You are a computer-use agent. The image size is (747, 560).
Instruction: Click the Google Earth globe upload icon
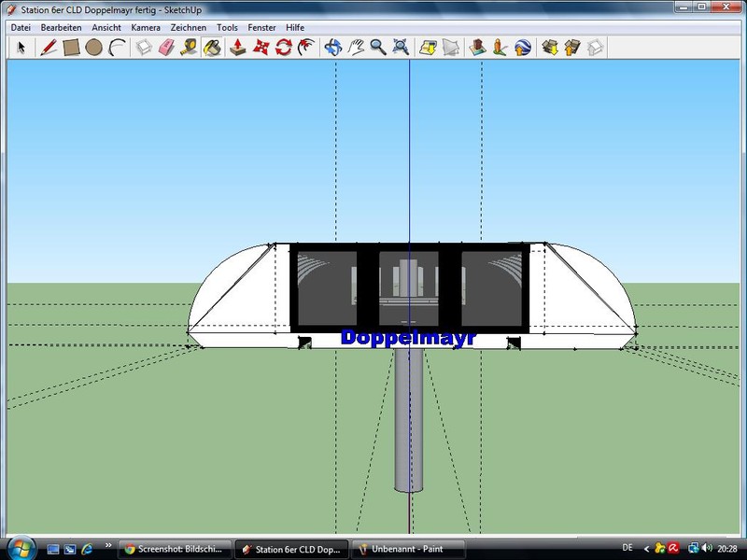523,48
